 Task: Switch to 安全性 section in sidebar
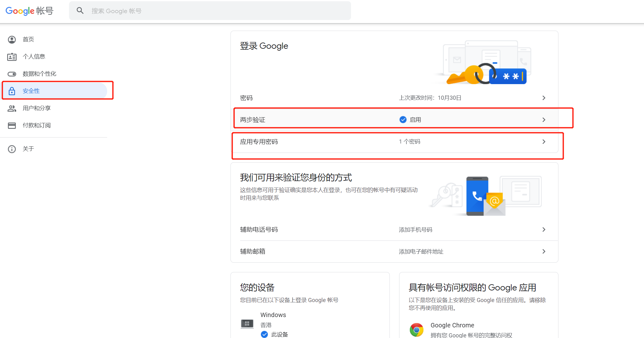[31, 91]
